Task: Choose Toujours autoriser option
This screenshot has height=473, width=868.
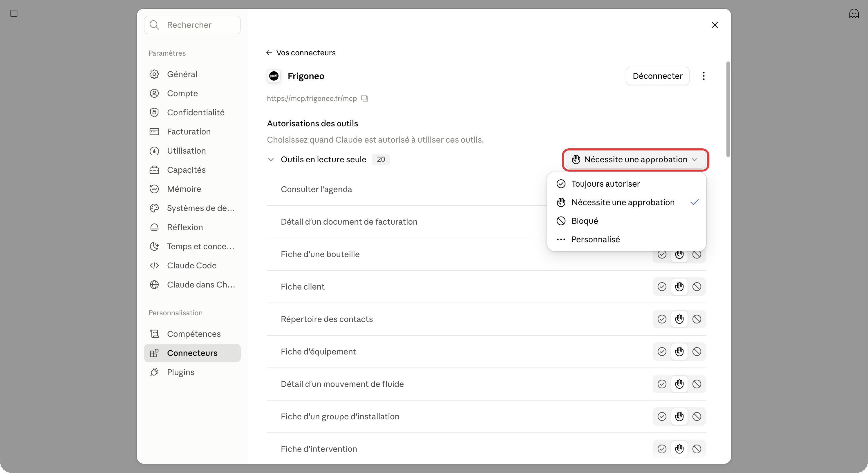Action: point(626,184)
